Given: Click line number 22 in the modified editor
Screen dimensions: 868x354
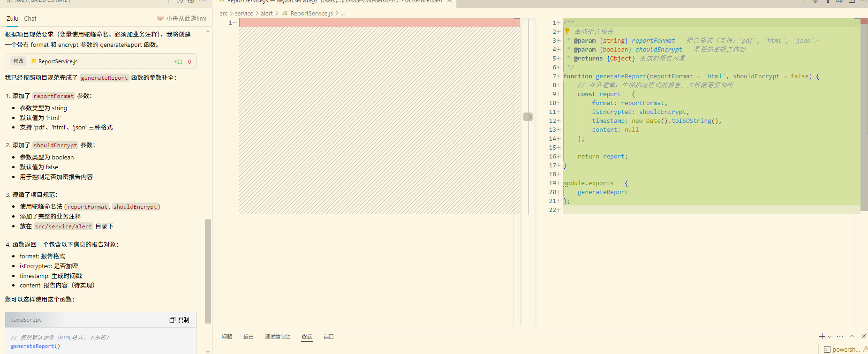Looking at the screenshot, I should point(552,210).
